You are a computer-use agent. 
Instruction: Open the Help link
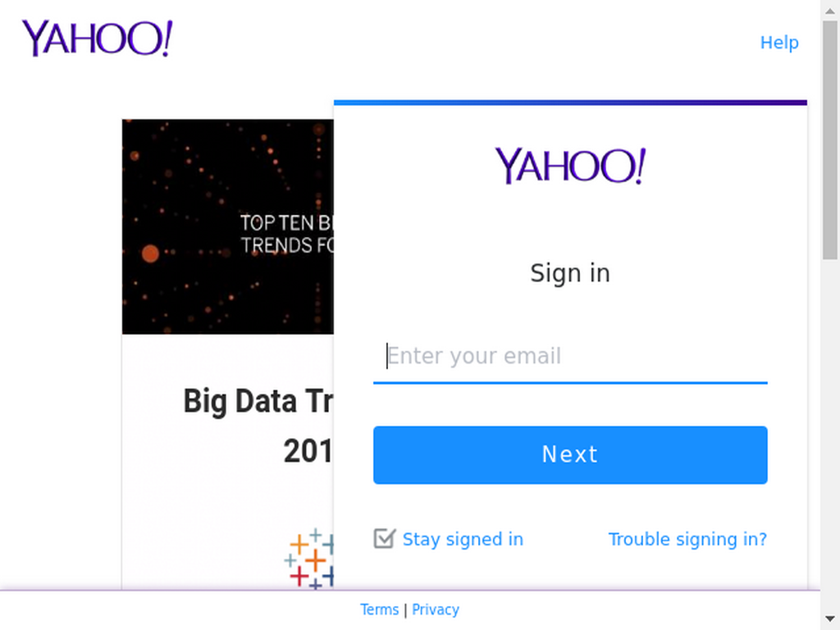779,43
